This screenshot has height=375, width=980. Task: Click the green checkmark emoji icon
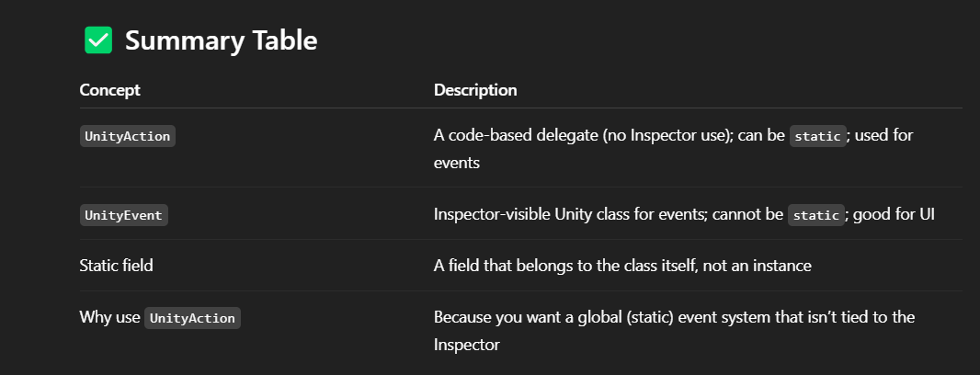(98, 40)
